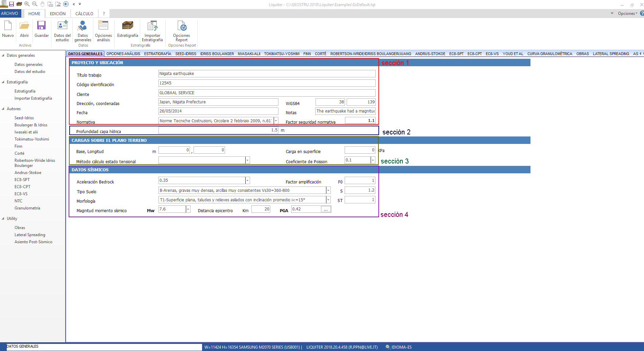The height and width of the screenshot is (351, 644).
Task: Zoom out with magnifier minus icon
Action: (x=34, y=4)
